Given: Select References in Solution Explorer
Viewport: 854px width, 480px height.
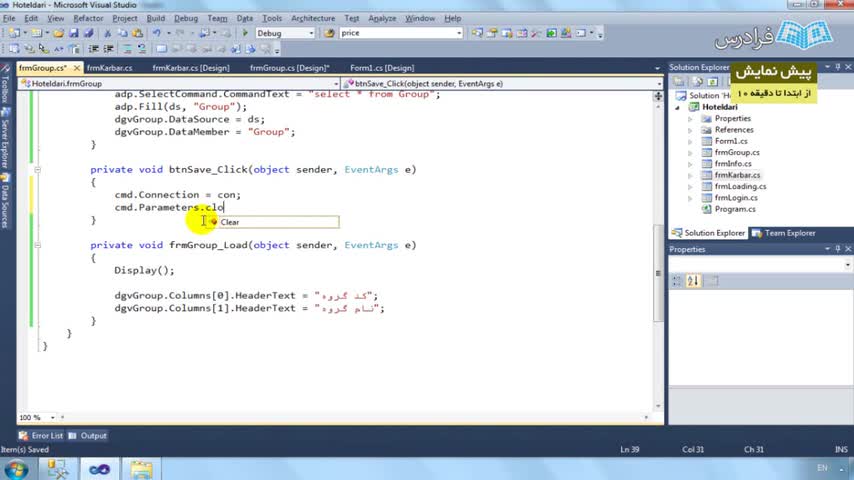Looking at the screenshot, I should point(734,130).
